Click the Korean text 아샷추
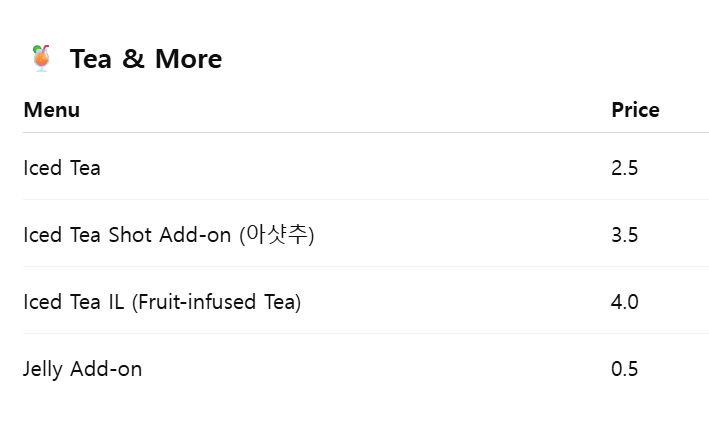The width and height of the screenshot is (709, 421). 277,235
